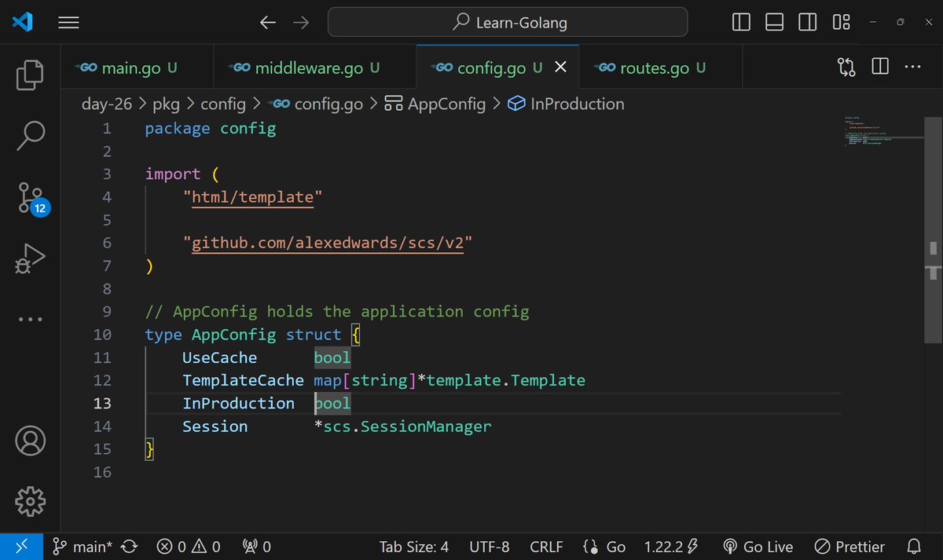Open changes compare icon in editor toolbar
Image resolution: width=943 pixels, height=560 pixels.
847,68
